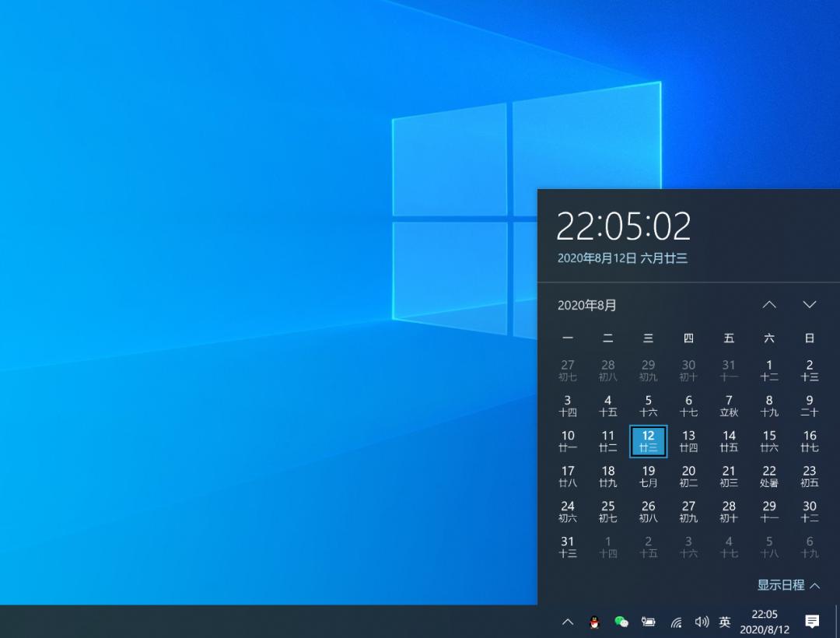
Task: Click the large clock showing 22:05:02
Action: pyautogui.click(x=625, y=226)
